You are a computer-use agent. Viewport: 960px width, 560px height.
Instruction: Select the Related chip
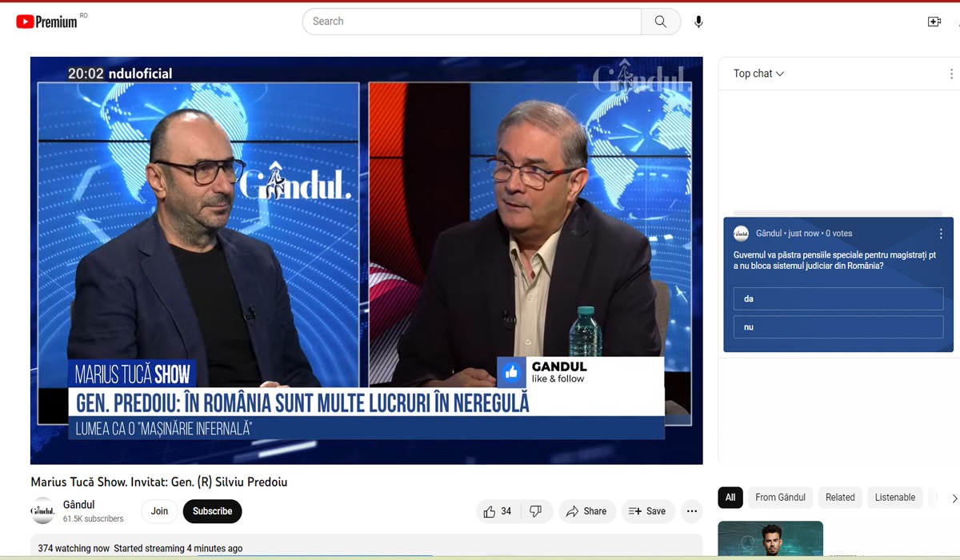[x=840, y=498]
